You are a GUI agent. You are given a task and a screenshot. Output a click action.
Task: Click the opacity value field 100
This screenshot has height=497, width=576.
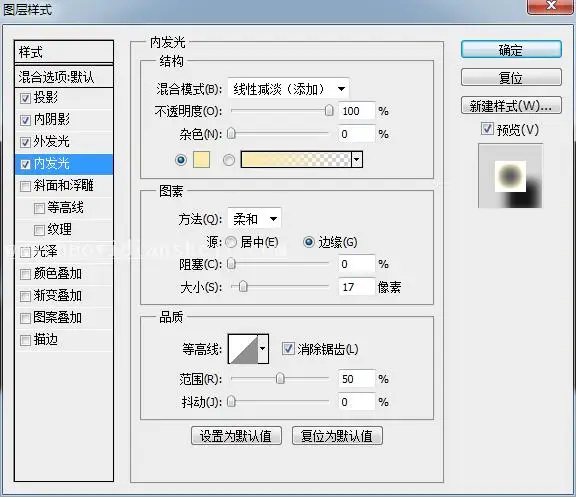point(357,111)
